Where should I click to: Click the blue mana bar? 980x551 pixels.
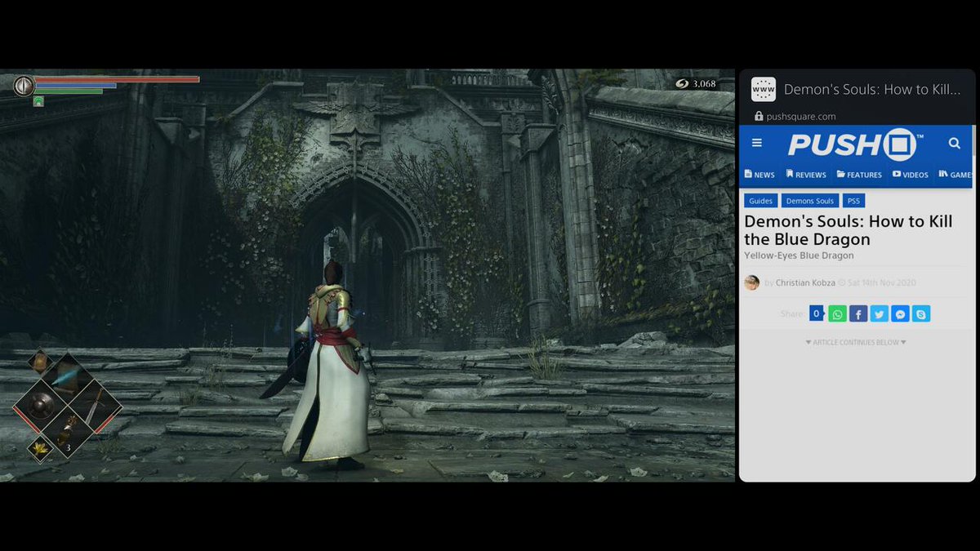(x=75, y=86)
